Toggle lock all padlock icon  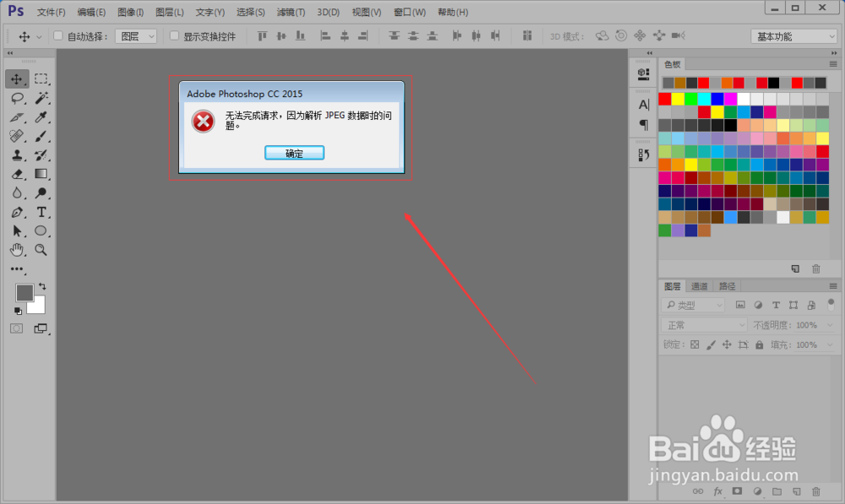pos(760,344)
